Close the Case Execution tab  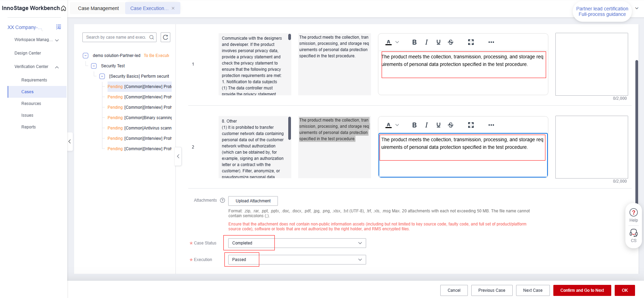[173, 8]
